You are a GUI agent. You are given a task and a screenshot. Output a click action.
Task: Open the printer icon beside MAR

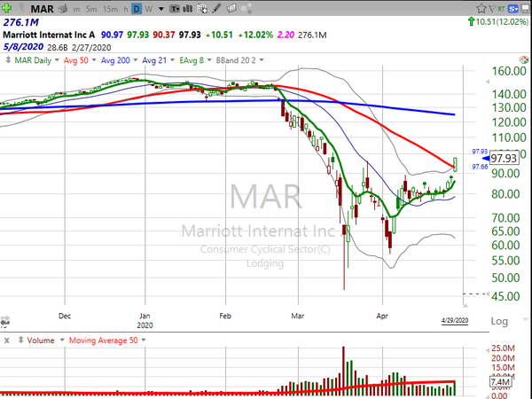click(x=63, y=9)
